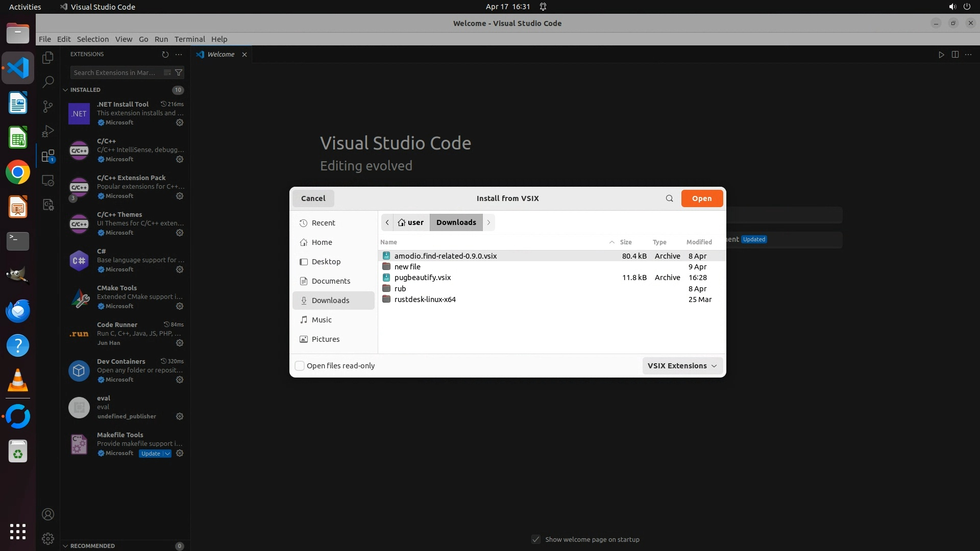Select Documents in the dialog sidebar
Screen dimensions: 980x551
(x=331, y=281)
